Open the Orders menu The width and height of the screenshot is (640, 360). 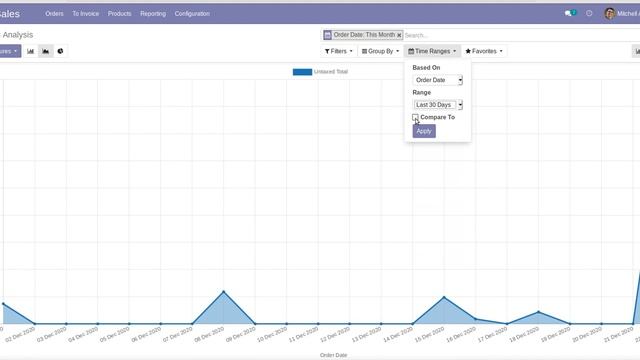coord(54,13)
